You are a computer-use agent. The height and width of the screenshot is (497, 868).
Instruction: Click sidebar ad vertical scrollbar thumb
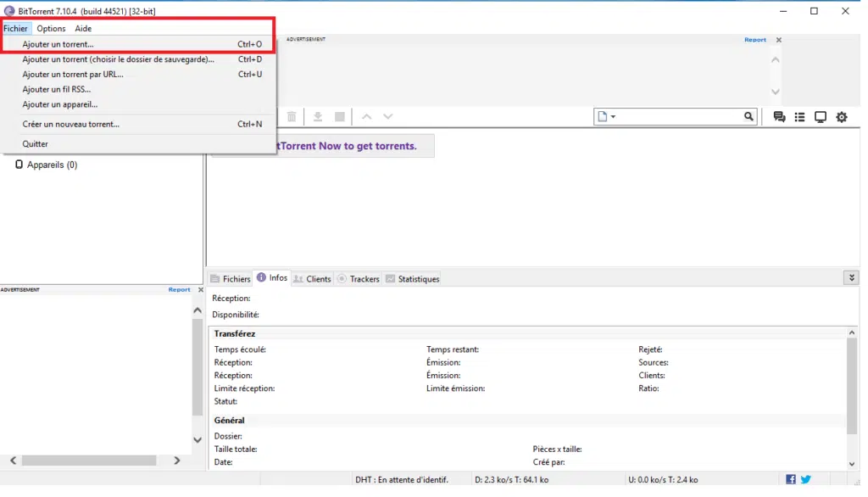click(x=198, y=367)
